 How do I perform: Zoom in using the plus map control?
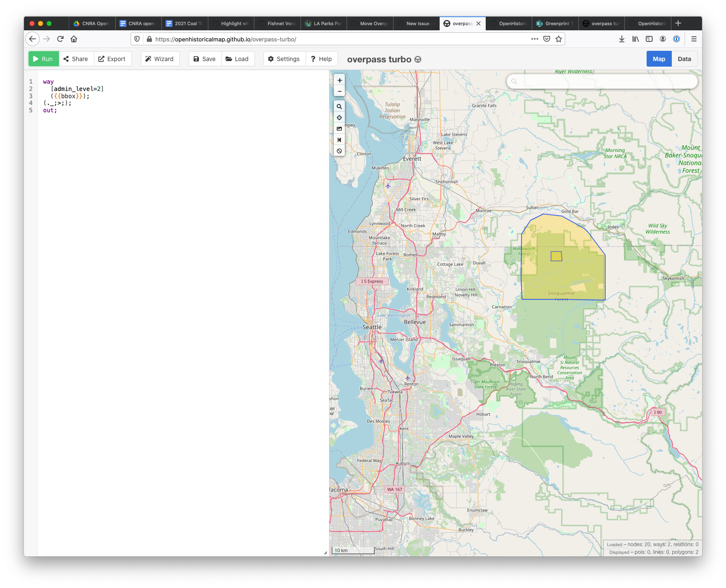[x=339, y=80]
